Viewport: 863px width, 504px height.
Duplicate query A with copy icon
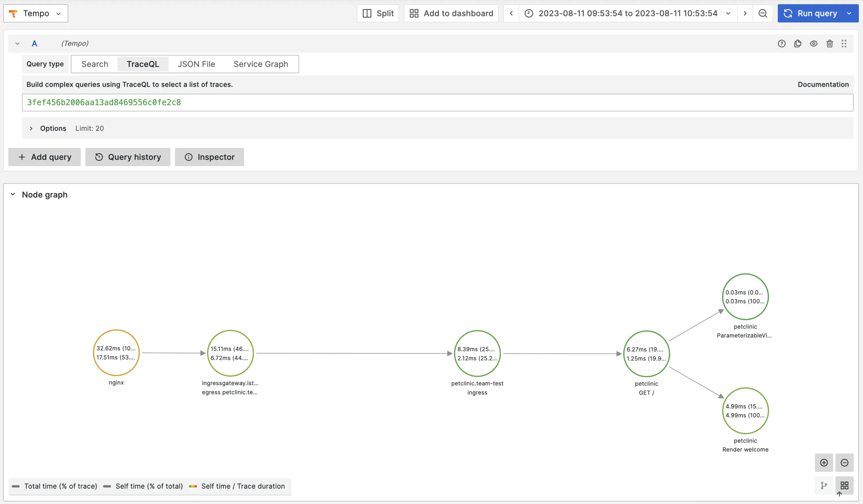pos(798,43)
